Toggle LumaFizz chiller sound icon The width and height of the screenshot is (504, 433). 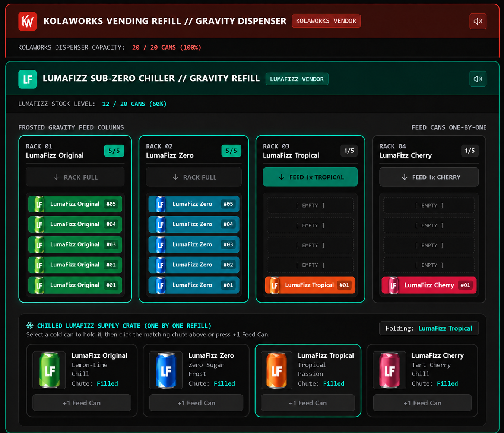point(478,79)
